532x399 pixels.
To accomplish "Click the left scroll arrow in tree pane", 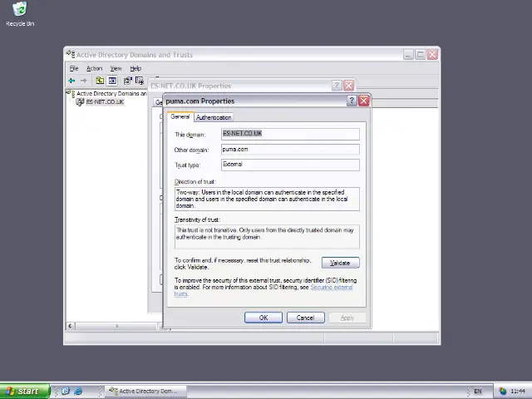I will [x=70, y=326].
